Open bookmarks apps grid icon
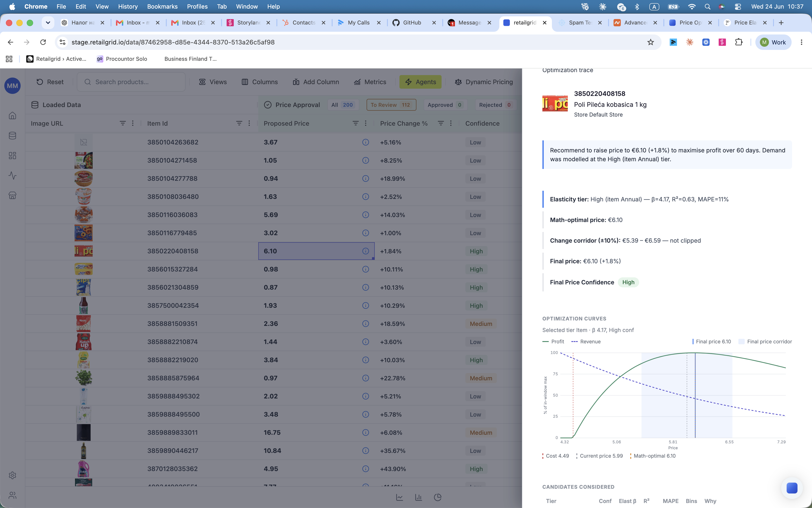 pyautogui.click(x=9, y=59)
